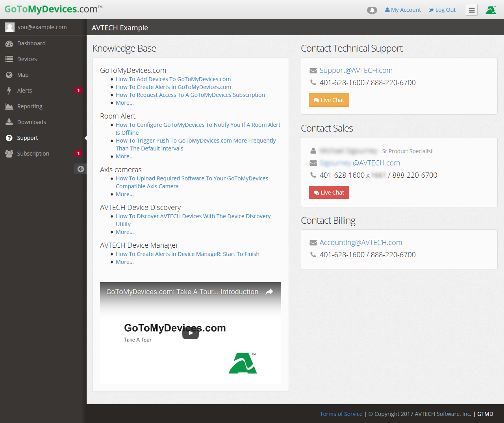
Task: Click the Subscription notification badge
Action: coord(78,154)
